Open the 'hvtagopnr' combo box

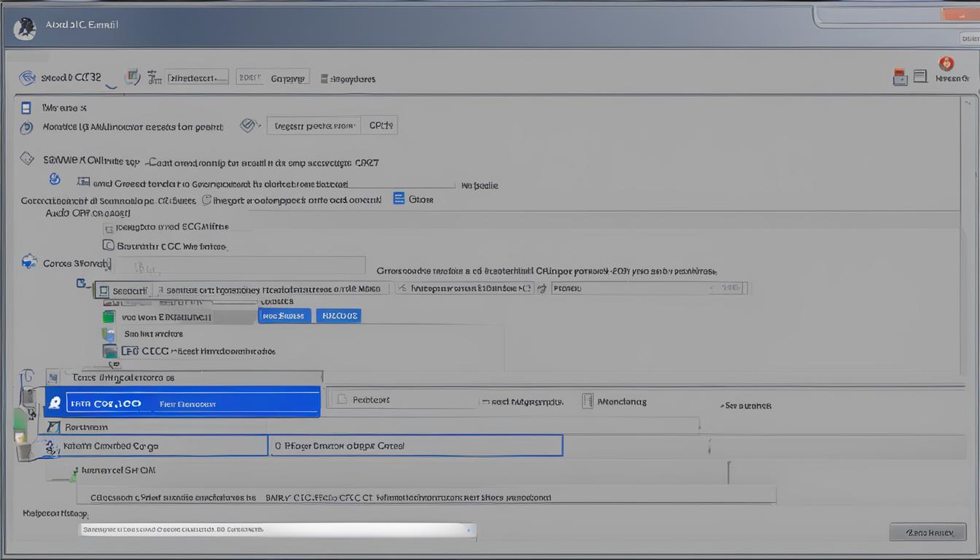tap(464, 288)
